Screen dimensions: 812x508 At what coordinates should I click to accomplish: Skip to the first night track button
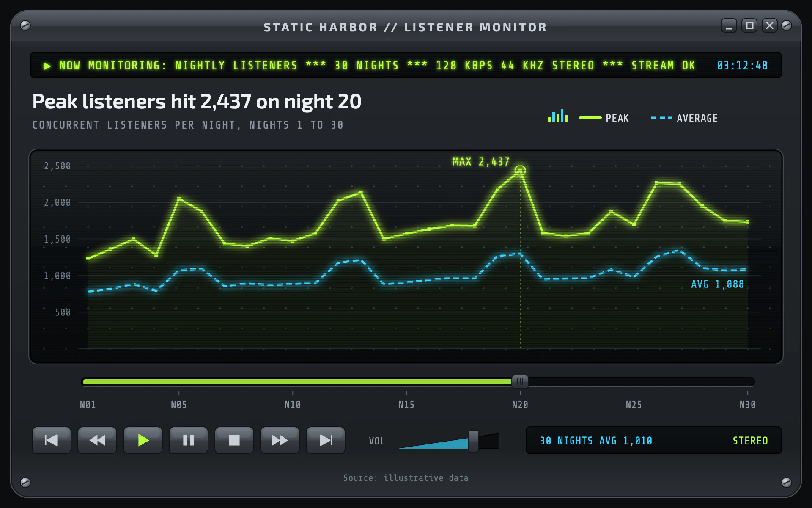point(52,440)
